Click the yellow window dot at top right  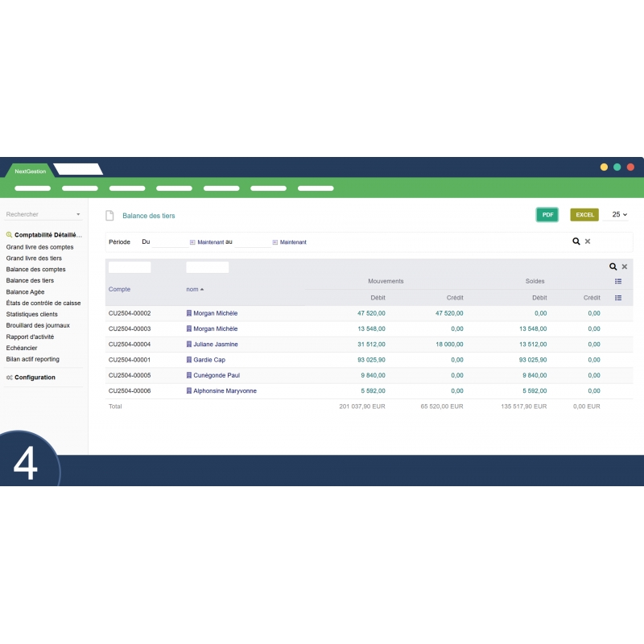coord(603,167)
